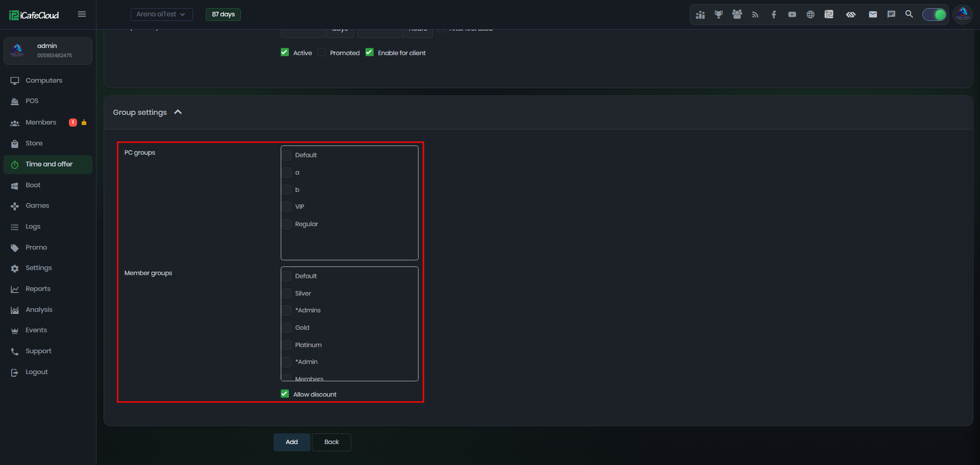Open Analysis in the sidebar
Viewport: 980px width, 465px height.
pos(48,310)
